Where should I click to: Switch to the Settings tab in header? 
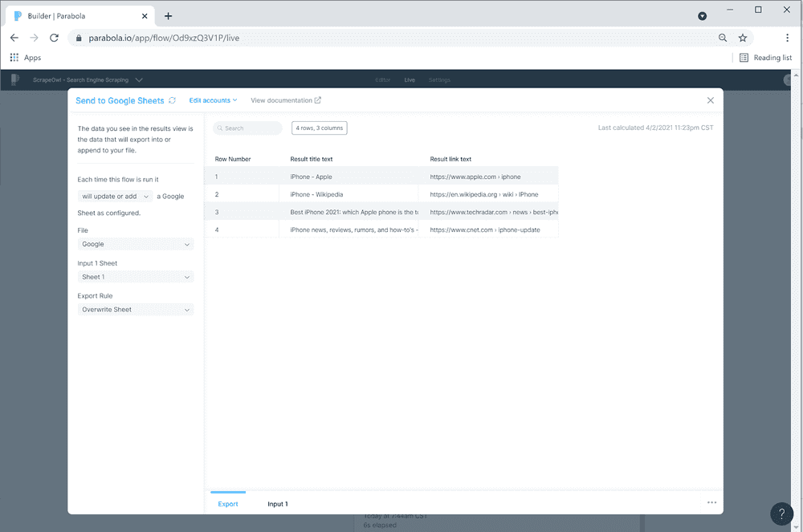click(x=439, y=79)
